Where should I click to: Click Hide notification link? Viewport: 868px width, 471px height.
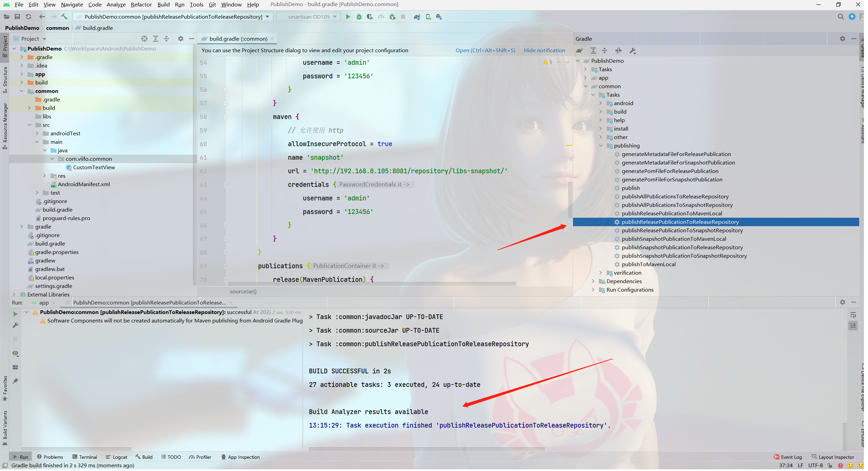pos(544,50)
